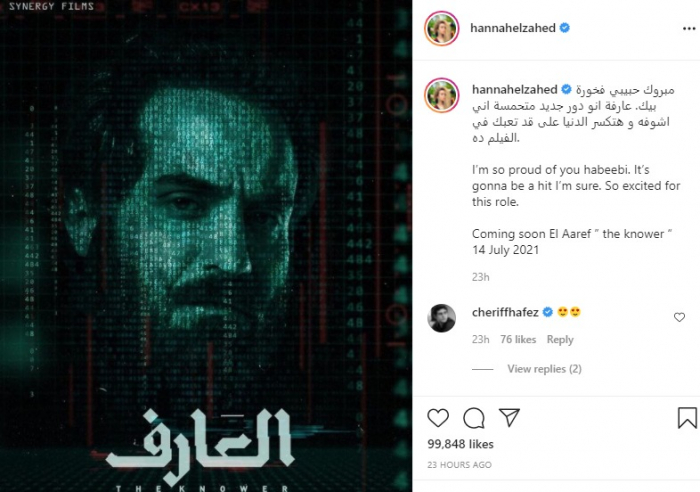Save post with bookmark icon

click(687, 418)
